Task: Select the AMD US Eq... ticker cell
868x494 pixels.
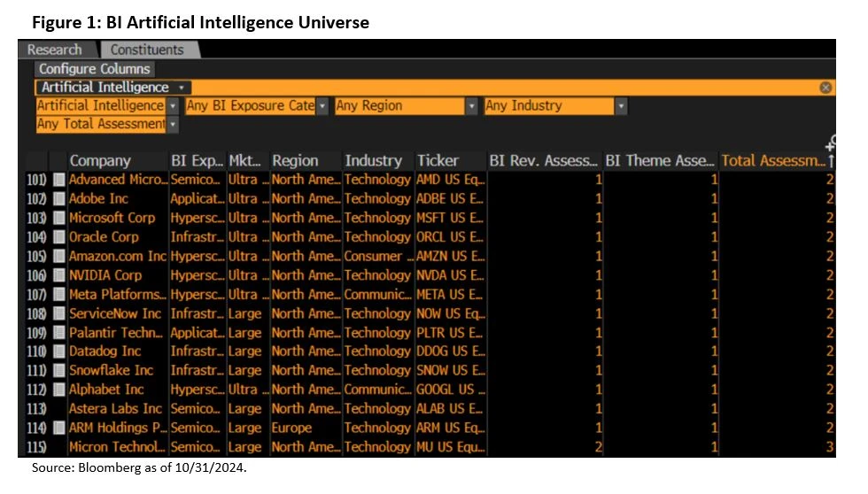Action: [x=451, y=180]
